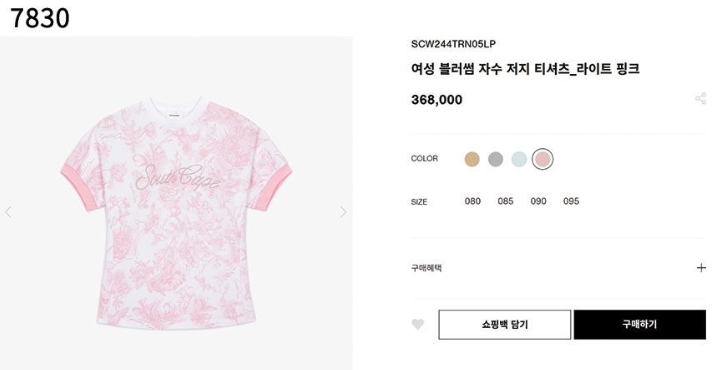Choose size 080
The image size is (716, 370).
[473, 201]
